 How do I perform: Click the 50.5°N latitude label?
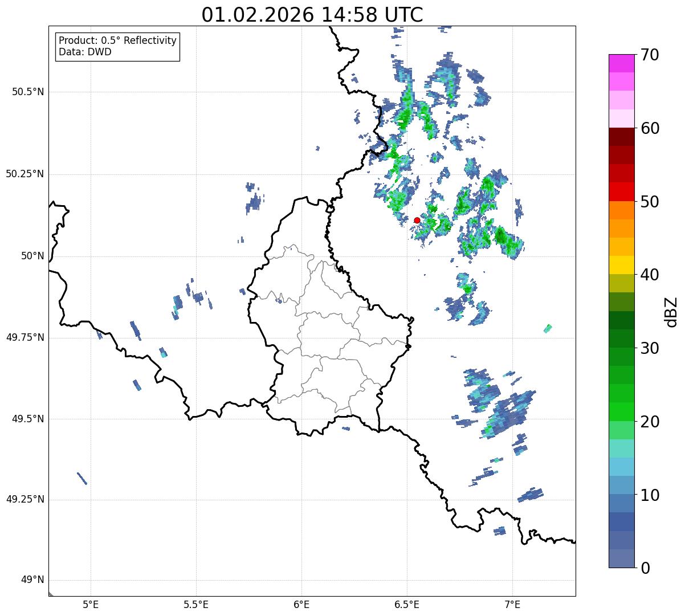click(x=28, y=92)
